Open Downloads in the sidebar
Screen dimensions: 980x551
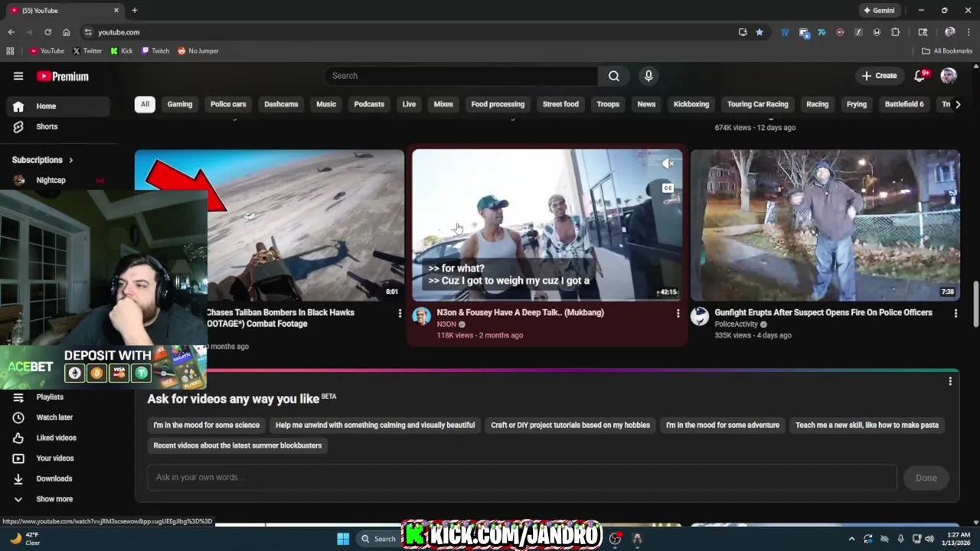click(60, 478)
